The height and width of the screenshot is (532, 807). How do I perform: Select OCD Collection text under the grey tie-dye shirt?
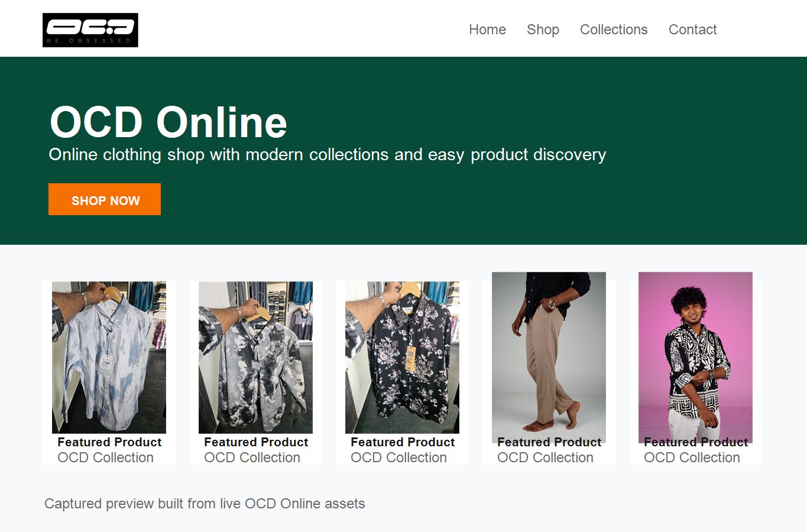point(252,458)
